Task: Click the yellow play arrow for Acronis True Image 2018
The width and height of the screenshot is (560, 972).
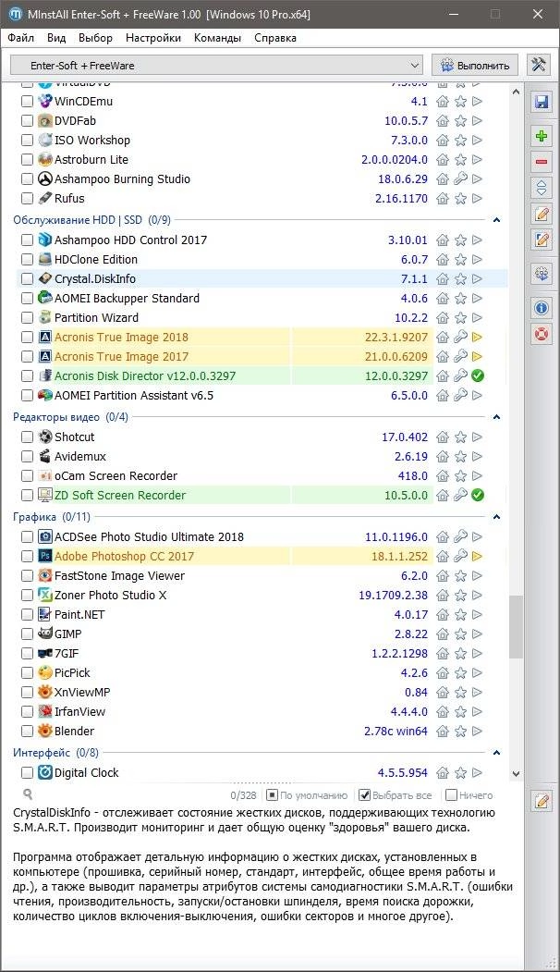Action: pyautogui.click(x=477, y=338)
